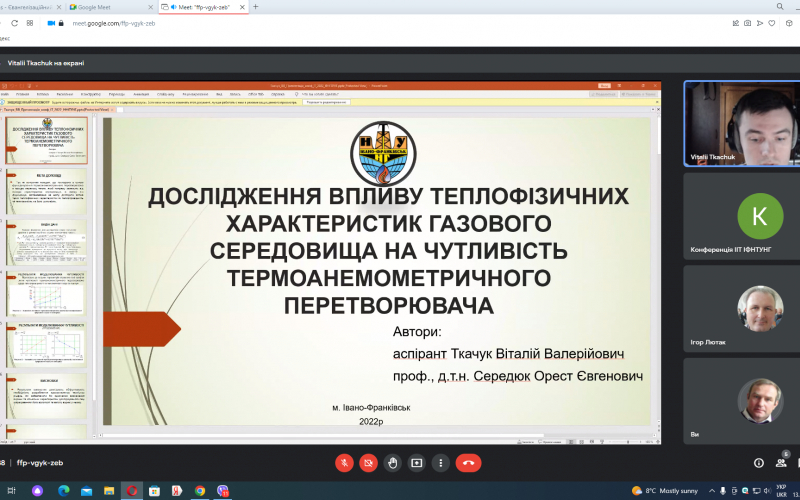Click the Present screen button

tap(416, 463)
